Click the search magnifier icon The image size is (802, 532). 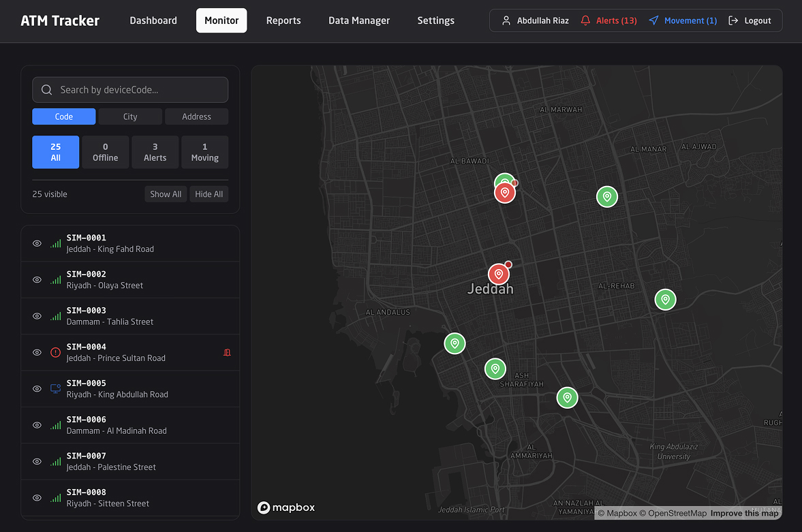46,90
